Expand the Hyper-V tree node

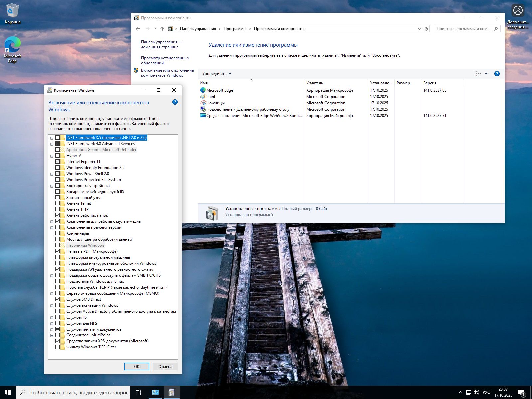coord(52,156)
